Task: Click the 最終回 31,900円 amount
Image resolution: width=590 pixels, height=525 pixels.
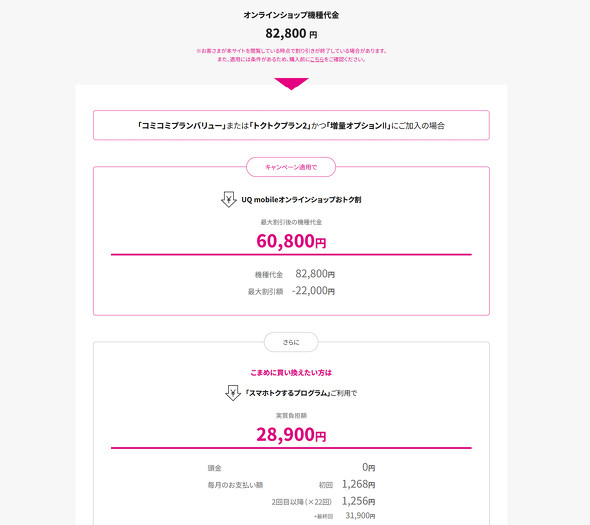Action: (x=360, y=516)
